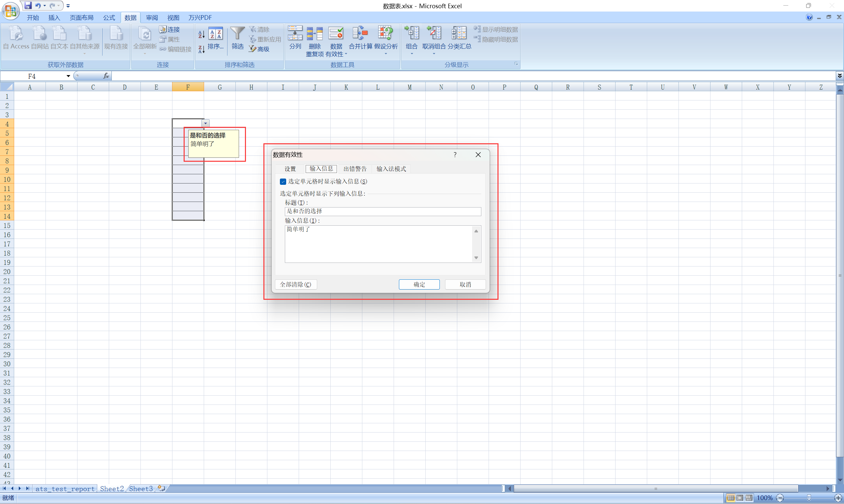Expand the Name Box dropdown

tap(68, 76)
